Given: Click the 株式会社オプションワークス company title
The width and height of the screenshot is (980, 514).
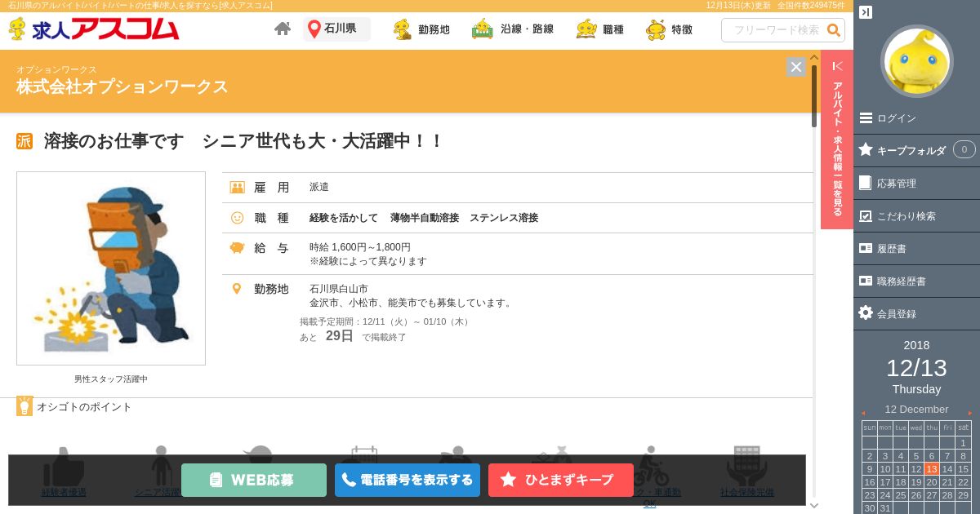Looking at the screenshot, I should pyautogui.click(x=122, y=86).
